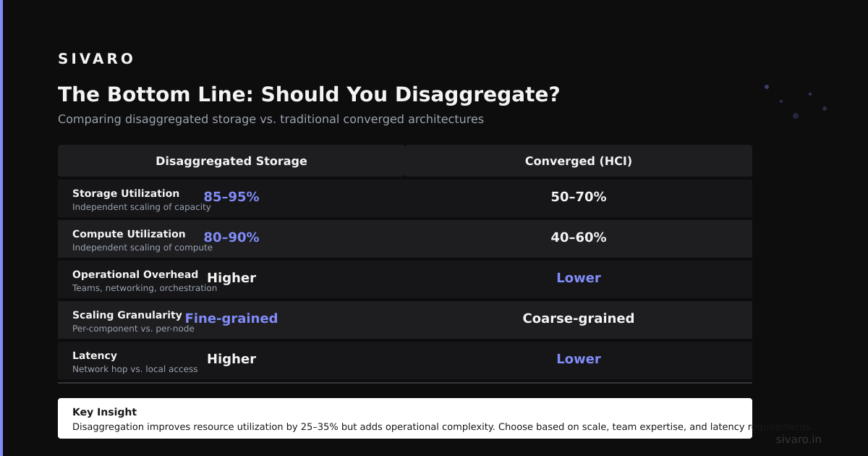Screen dimensions: 868x456
Task: Select the Disaggregated Storage column header
Action: [x=231, y=161]
